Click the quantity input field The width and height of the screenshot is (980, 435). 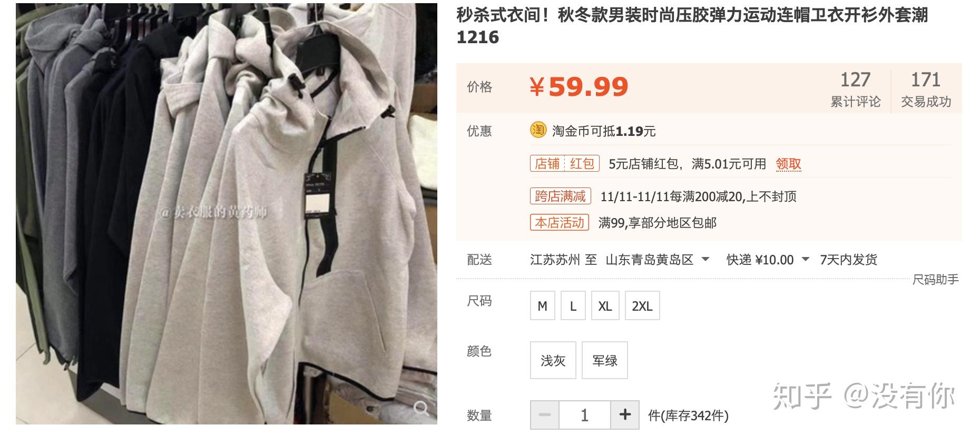[x=585, y=415]
